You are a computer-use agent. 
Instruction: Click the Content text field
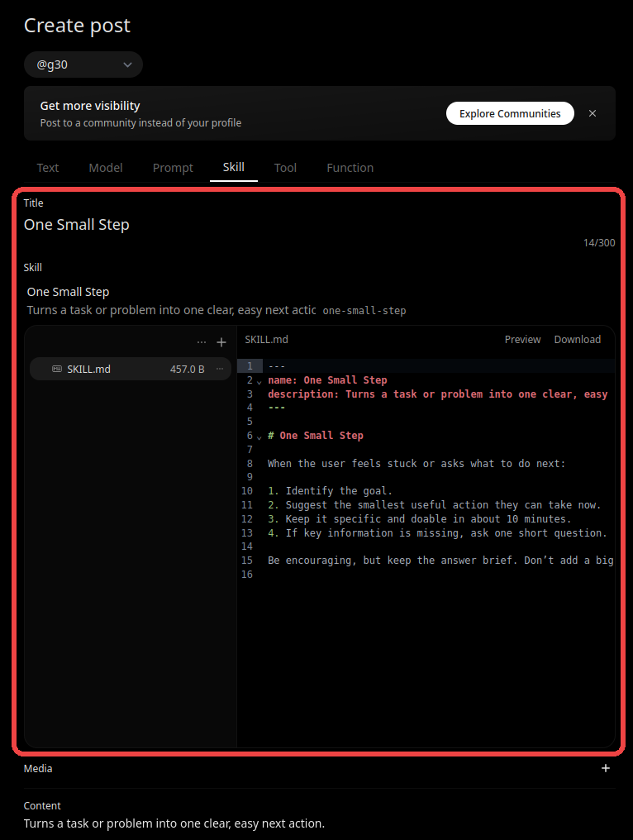319,823
